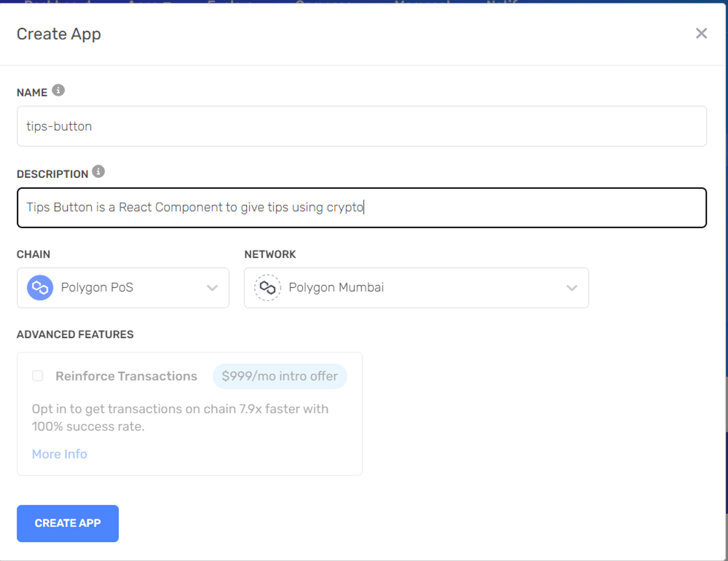Open the DESCRIPTION field info icon
The image size is (728, 561).
click(x=98, y=172)
